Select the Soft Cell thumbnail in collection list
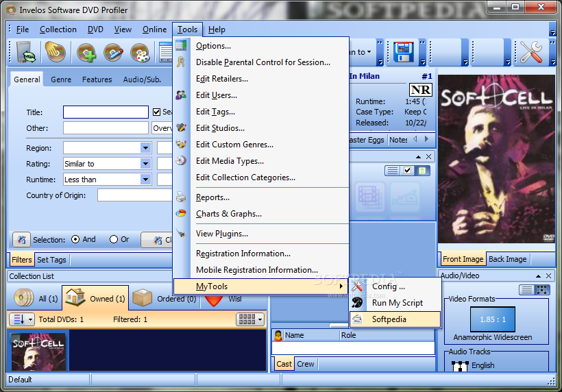 (38, 352)
